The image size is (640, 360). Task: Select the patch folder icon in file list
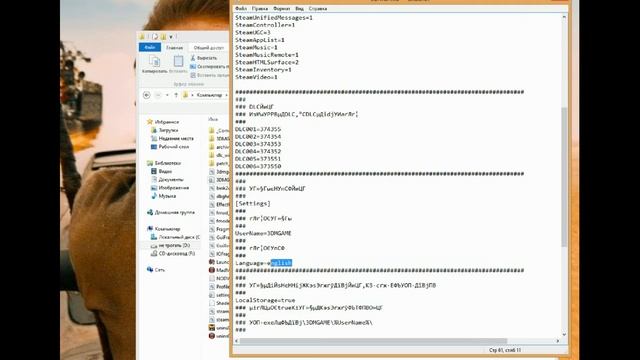(x=211, y=163)
